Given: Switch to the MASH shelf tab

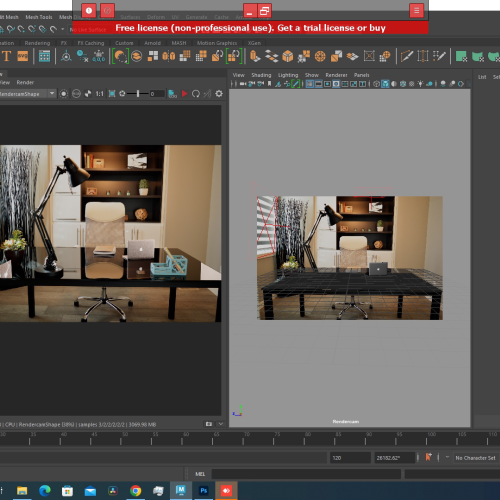Looking at the screenshot, I should (179, 43).
